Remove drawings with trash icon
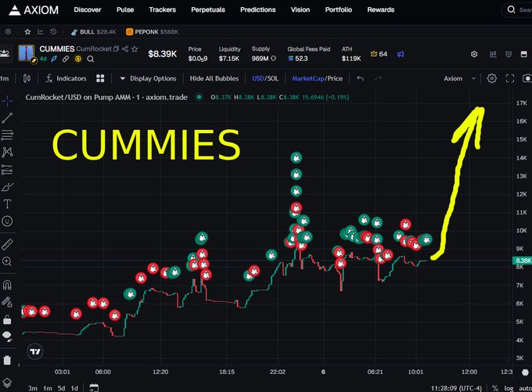Screen dimensions: 532x392 pyautogui.click(x=7, y=360)
